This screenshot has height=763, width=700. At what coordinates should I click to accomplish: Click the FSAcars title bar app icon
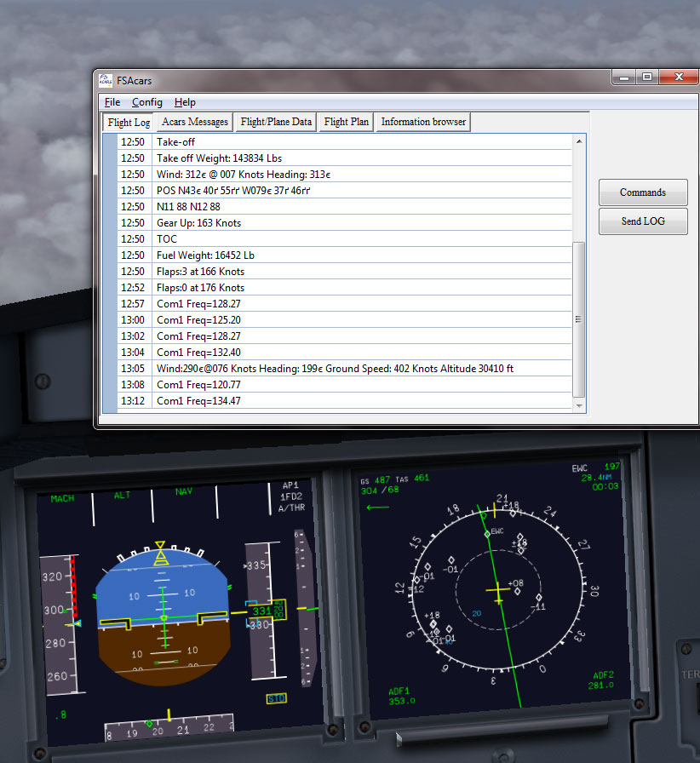click(x=105, y=80)
